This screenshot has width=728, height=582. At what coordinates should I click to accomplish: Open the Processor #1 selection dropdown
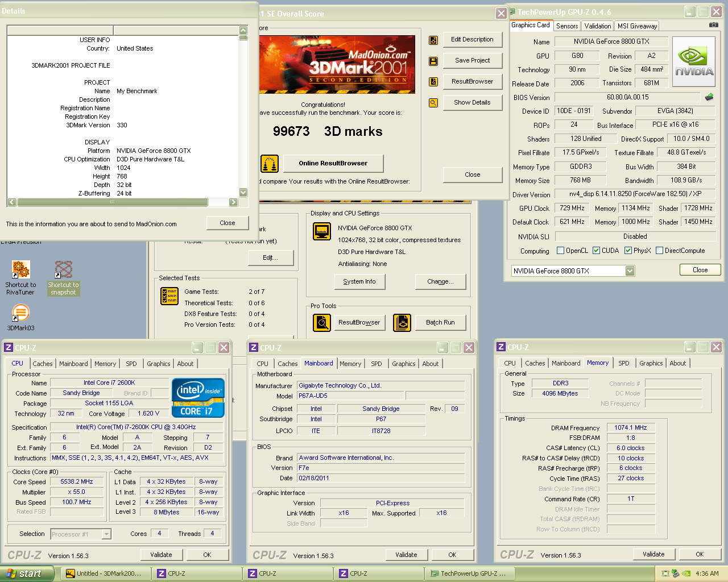tap(106, 534)
